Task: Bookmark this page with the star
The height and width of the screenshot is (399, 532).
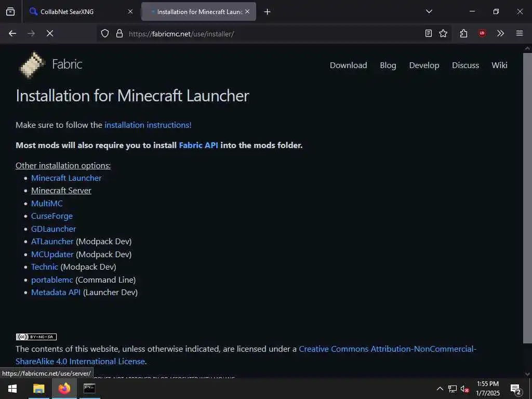Action: (443, 33)
